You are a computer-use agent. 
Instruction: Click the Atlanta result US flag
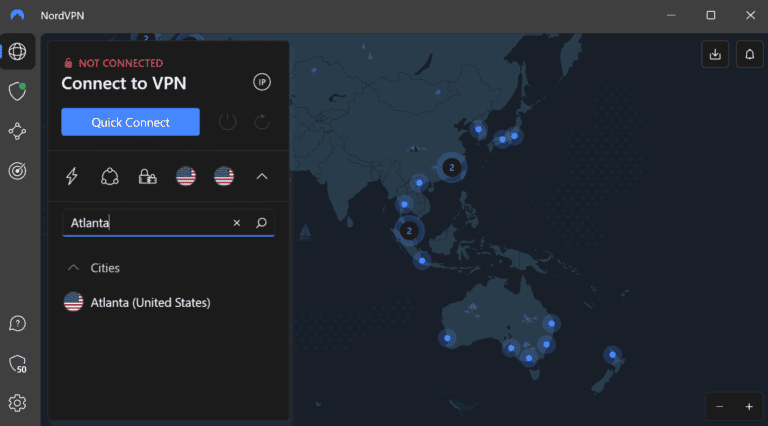(73, 302)
